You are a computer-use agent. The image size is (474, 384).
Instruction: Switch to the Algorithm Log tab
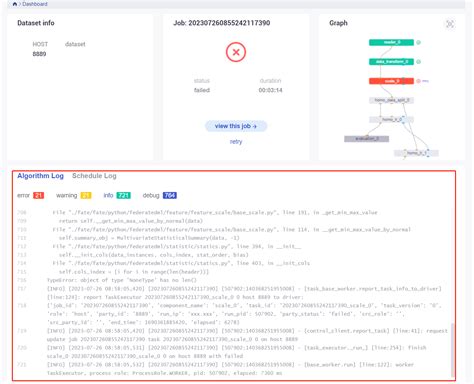[x=40, y=176]
